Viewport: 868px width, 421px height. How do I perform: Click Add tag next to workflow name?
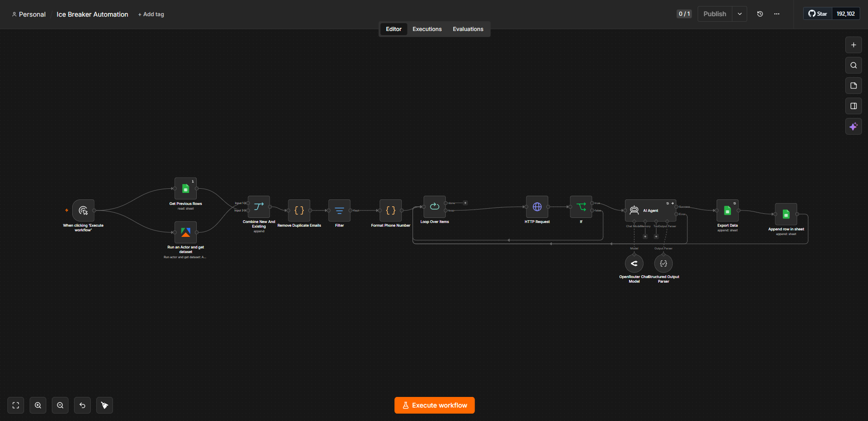pyautogui.click(x=151, y=14)
